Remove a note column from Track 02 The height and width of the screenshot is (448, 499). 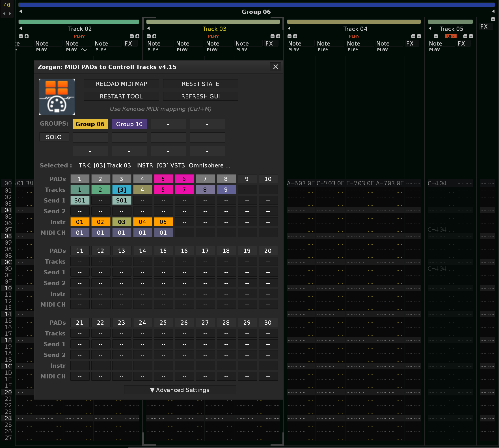point(21,36)
